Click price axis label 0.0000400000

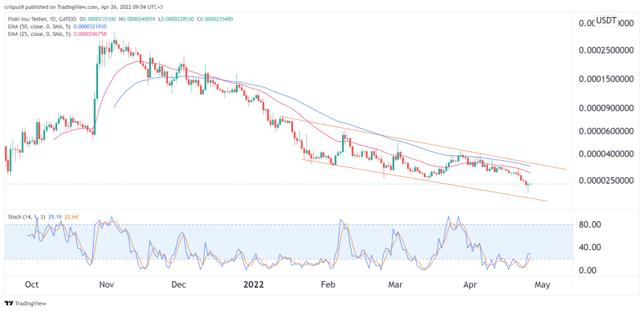(607, 155)
